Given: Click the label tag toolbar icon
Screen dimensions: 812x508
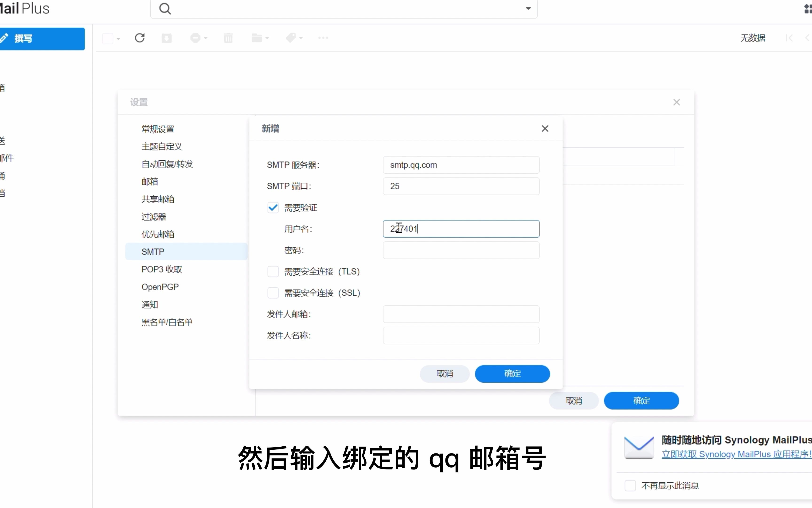Looking at the screenshot, I should 291,38.
